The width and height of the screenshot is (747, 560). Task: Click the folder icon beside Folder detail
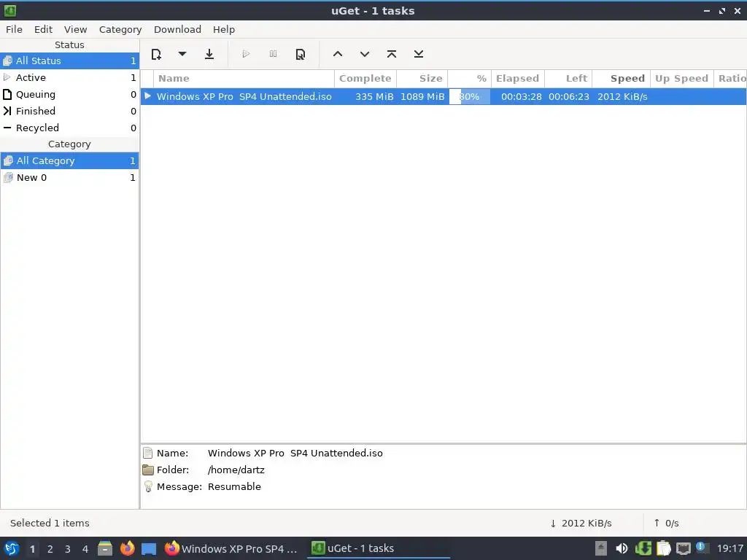(x=148, y=470)
